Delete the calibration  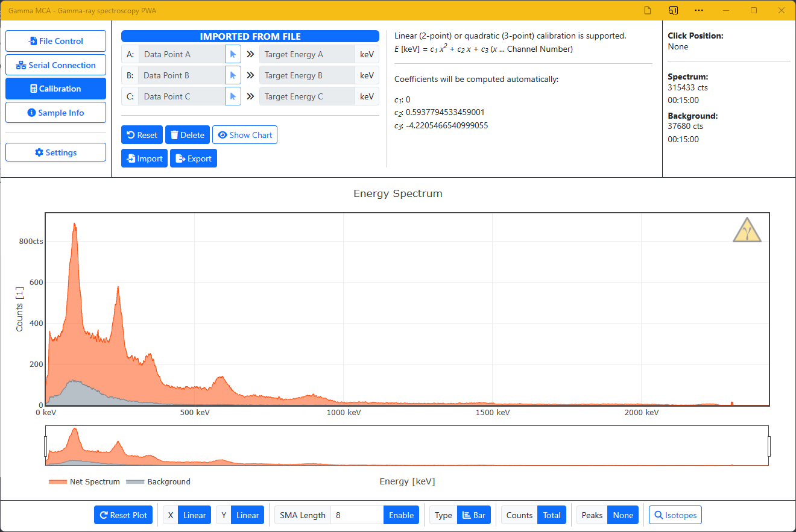(188, 135)
